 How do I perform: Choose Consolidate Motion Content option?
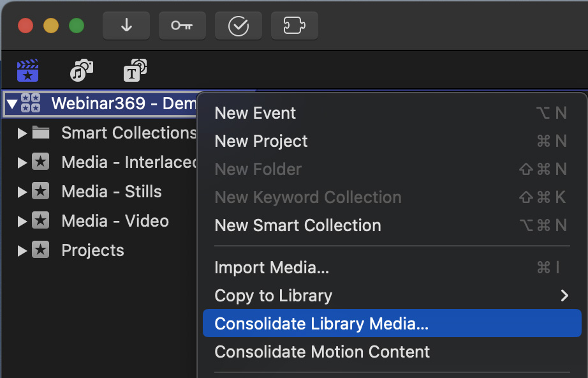[x=322, y=352]
